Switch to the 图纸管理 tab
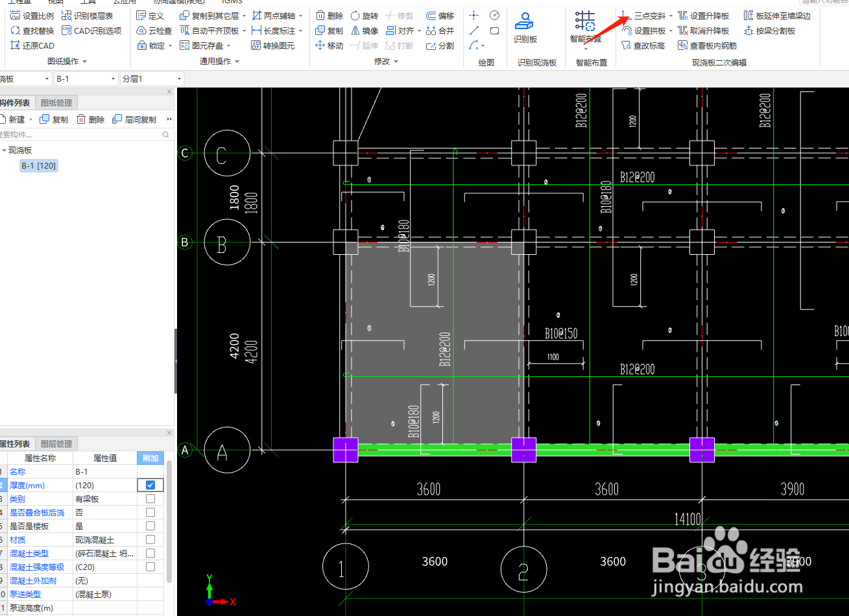This screenshot has height=616, width=849. click(x=56, y=102)
